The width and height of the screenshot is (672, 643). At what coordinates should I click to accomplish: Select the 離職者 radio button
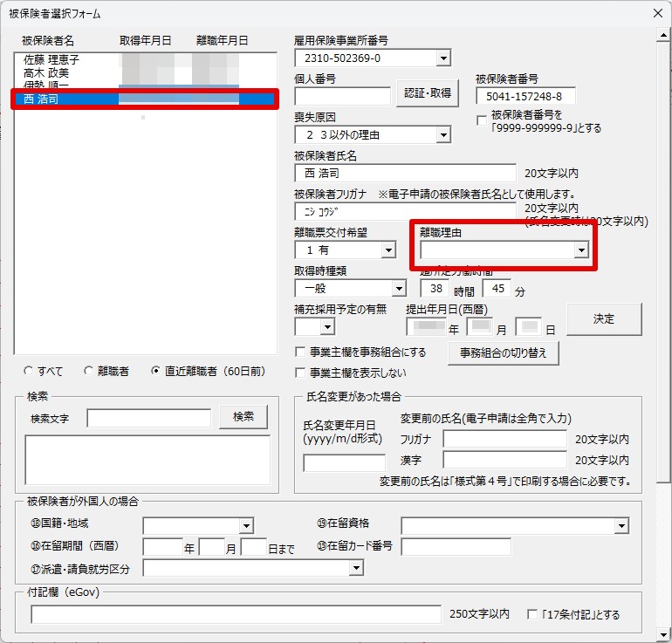[88, 371]
